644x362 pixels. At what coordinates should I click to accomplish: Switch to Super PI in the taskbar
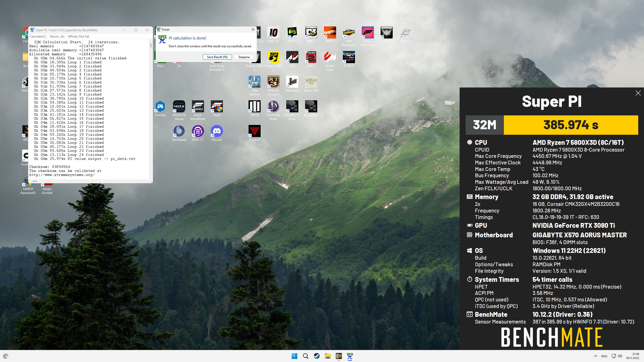coord(350,356)
